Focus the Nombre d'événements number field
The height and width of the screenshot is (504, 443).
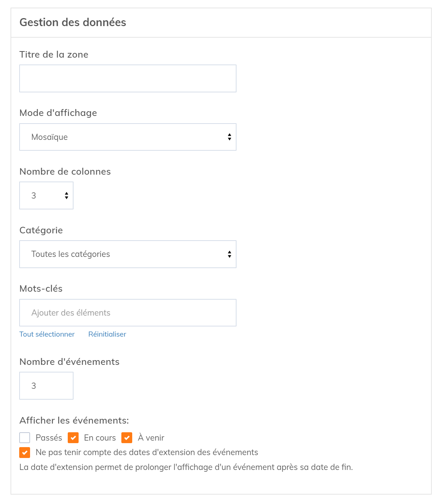tap(46, 386)
